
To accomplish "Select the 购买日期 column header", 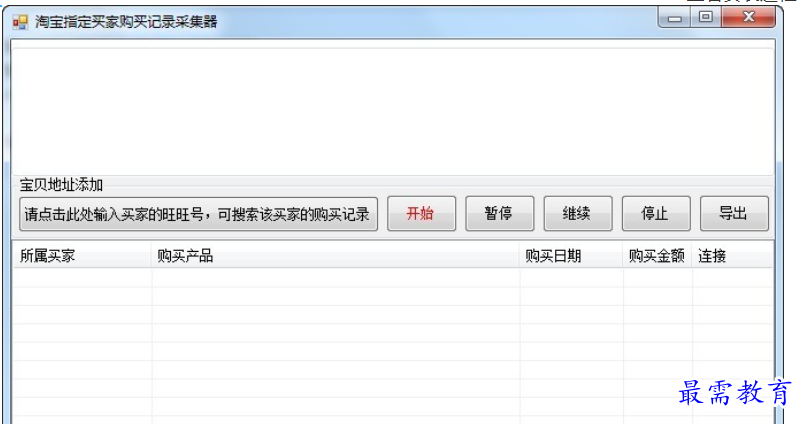I will (x=571, y=256).
